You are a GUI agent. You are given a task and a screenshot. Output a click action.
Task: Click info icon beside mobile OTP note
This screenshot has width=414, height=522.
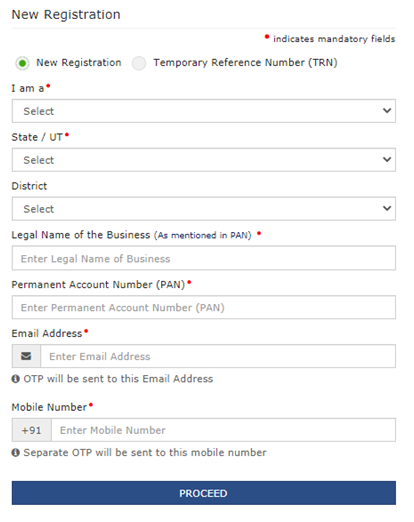point(16,453)
